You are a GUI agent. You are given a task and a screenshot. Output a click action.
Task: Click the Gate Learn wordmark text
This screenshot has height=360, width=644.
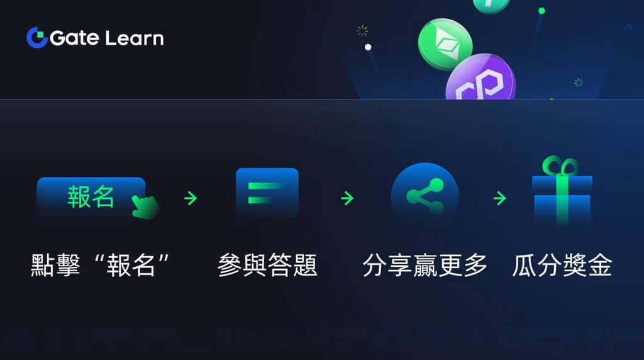point(107,38)
